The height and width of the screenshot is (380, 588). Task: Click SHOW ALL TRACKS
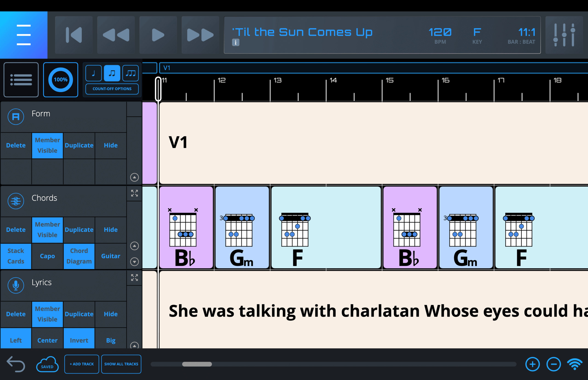(x=121, y=364)
